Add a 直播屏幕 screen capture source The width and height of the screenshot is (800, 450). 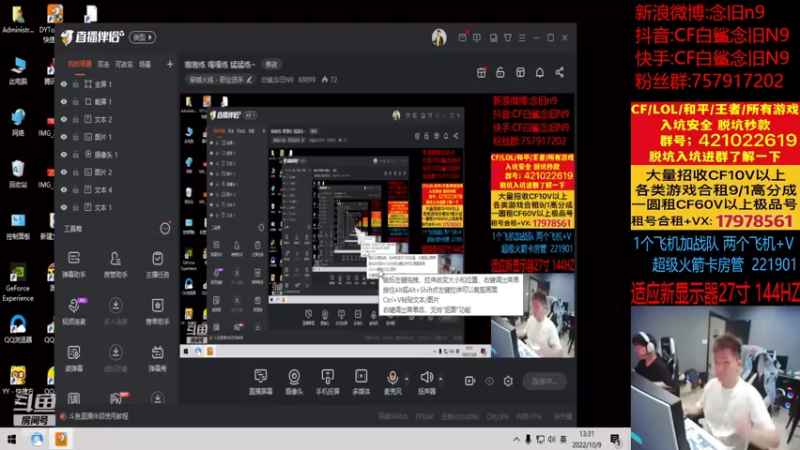coord(261,382)
